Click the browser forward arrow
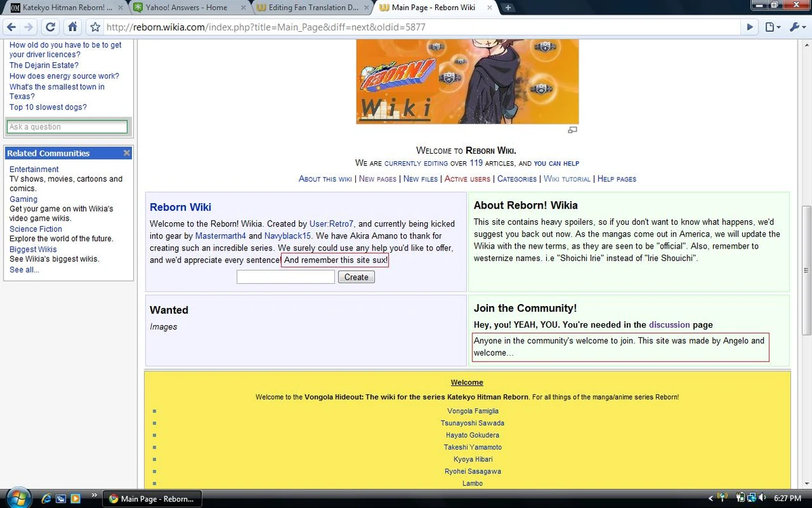The height and width of the screenshot is (508, 812). click(28, 28)
